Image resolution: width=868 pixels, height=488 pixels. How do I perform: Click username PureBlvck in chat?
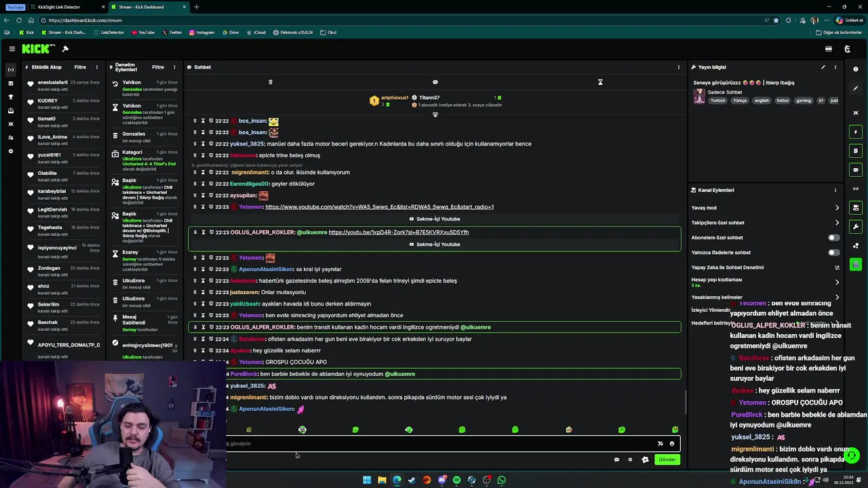pos(244,374)
